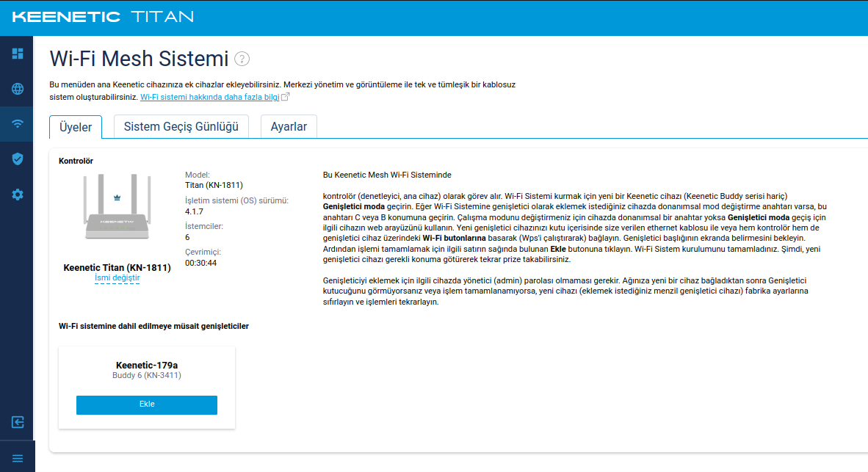Click the İsmi değiştir link
The height and width of the screenshot is (472, 868).
[x=117, y=278]
